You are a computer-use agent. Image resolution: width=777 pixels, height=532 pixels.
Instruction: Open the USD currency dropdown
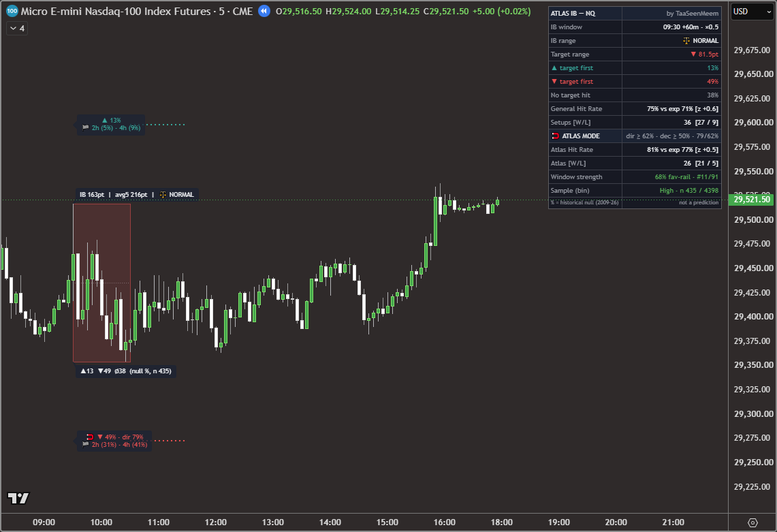(x=752, y=12)
